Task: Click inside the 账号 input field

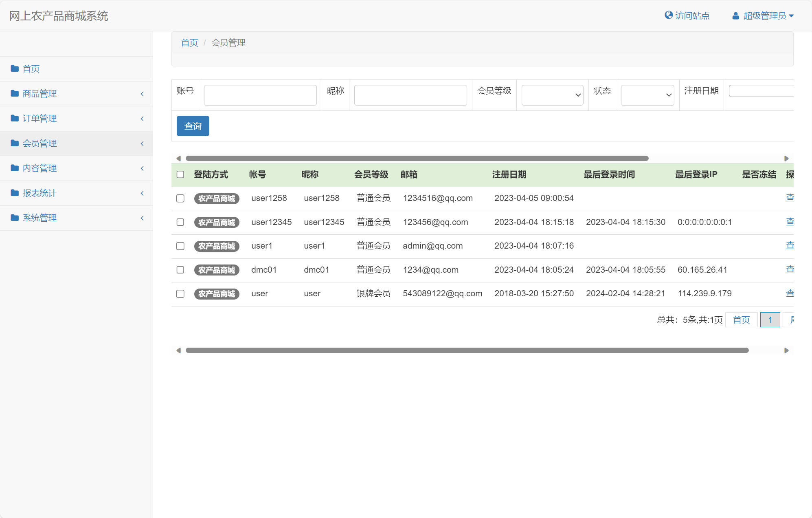Action: [x=260, y=95]
